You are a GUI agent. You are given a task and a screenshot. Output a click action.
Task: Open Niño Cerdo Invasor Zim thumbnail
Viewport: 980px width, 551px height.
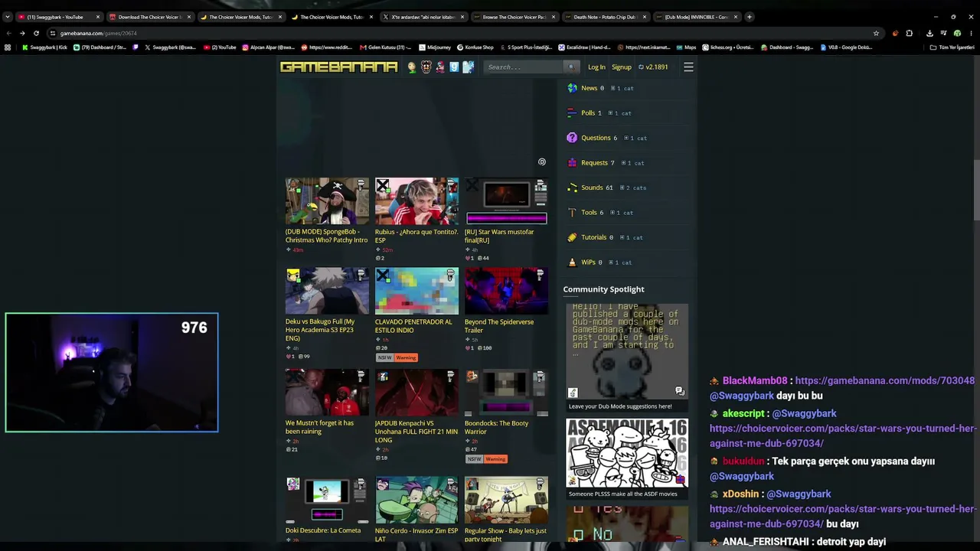pos(416,500)
